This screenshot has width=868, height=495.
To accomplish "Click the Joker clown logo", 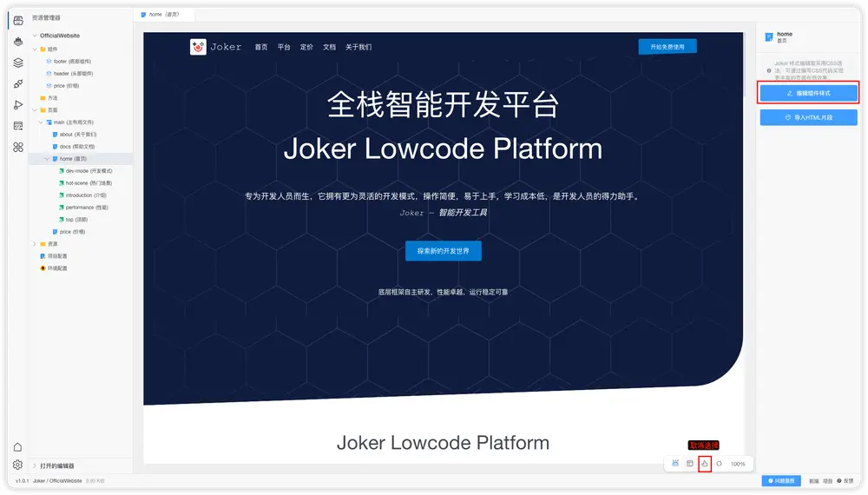I will coord(198,47).
